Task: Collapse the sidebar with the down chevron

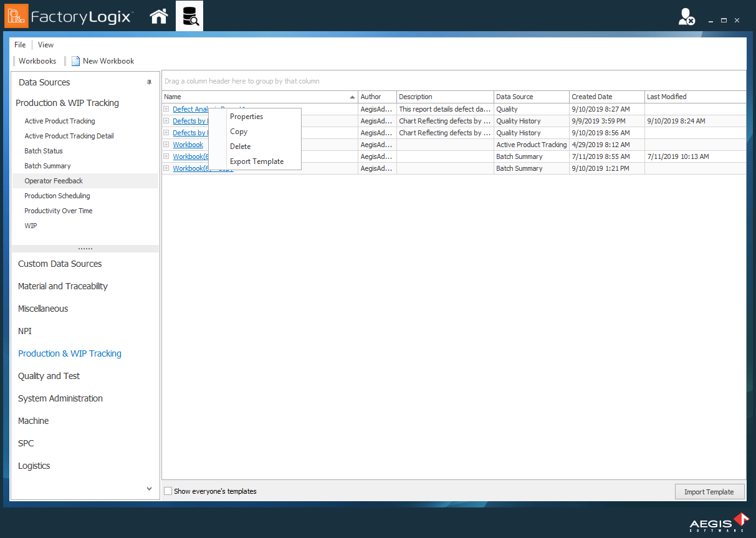Action: pos(149,489)
